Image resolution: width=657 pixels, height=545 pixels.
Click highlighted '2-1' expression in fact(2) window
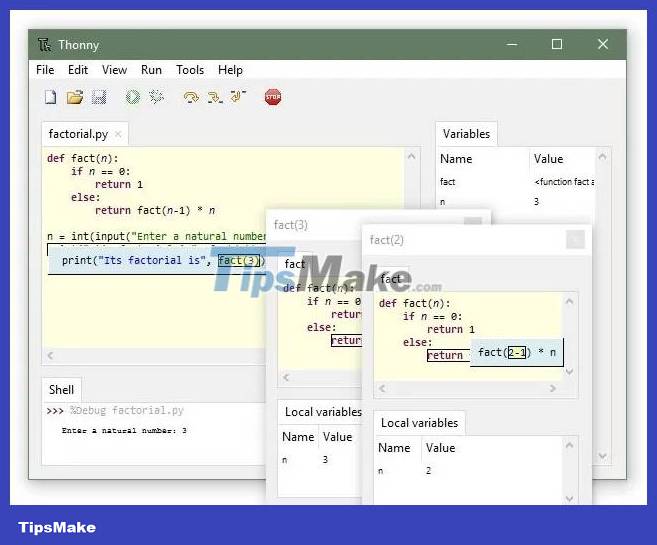517,353
